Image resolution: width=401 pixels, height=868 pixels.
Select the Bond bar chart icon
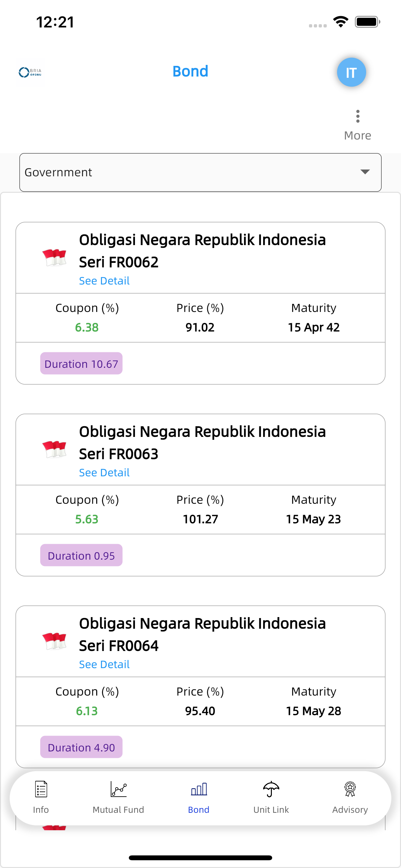(199, 789)
